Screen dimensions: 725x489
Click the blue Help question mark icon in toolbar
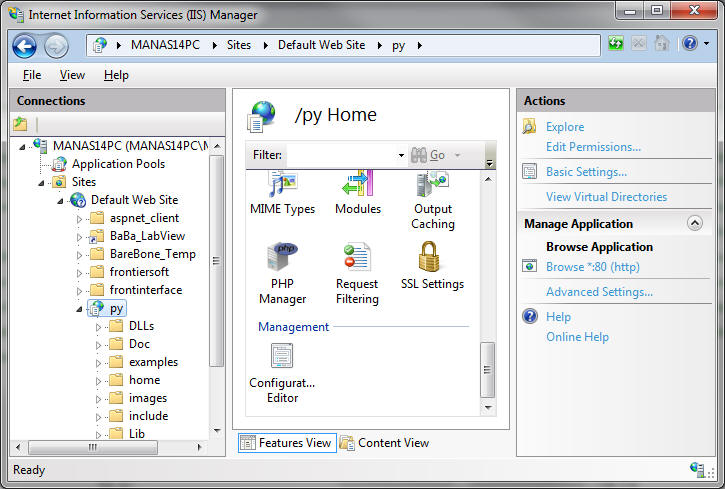689,44
